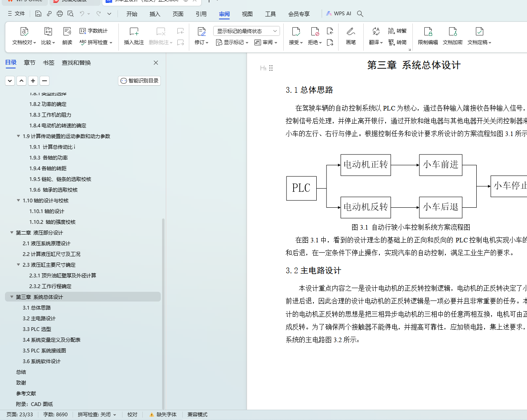Switch to the 视图 ribbon tab
The height and width of the screenshot is (420, 527).
coord(247,14)
